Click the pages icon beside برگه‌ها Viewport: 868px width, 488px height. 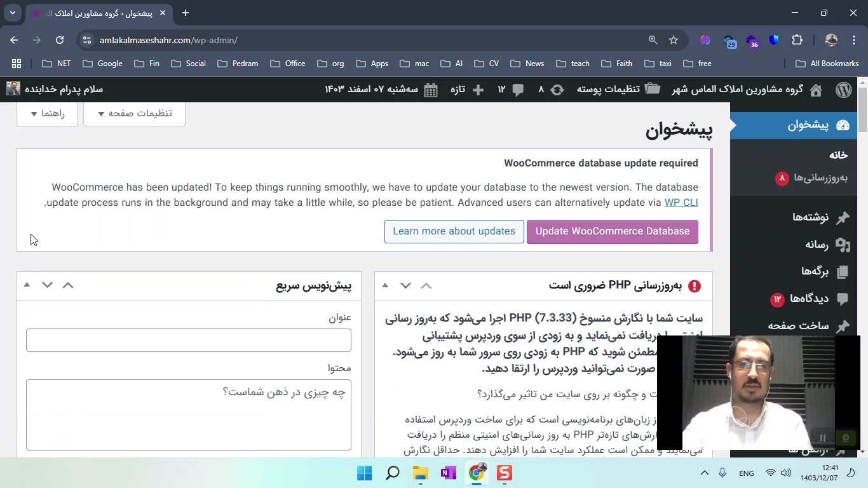[x=843, y=272]
